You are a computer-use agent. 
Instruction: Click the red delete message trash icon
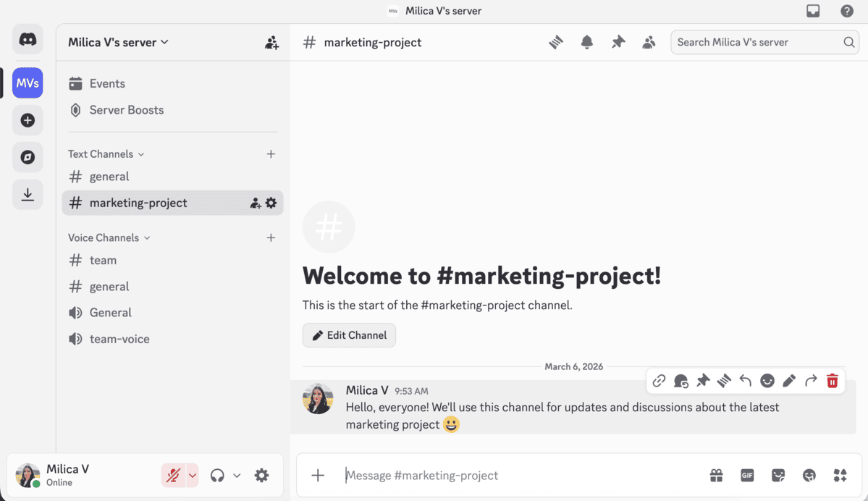833,381
